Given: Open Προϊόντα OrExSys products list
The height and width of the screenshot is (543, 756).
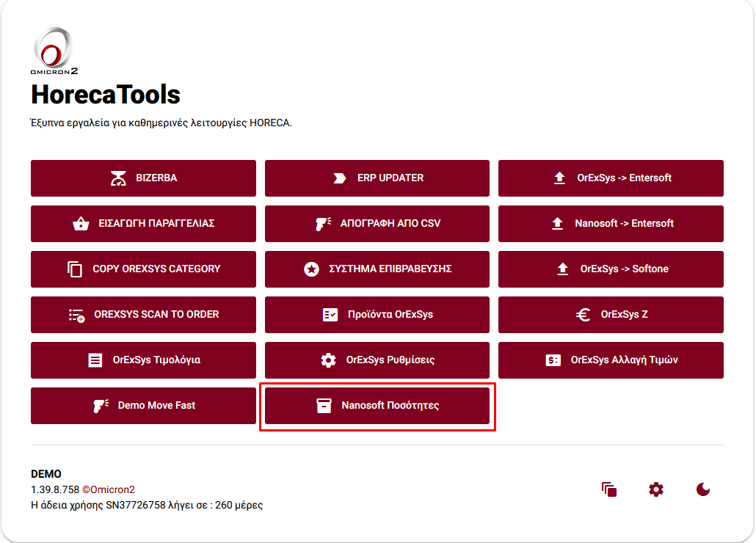Looking at the screenshot, I should pyautogui.click(x=377, y=315).
